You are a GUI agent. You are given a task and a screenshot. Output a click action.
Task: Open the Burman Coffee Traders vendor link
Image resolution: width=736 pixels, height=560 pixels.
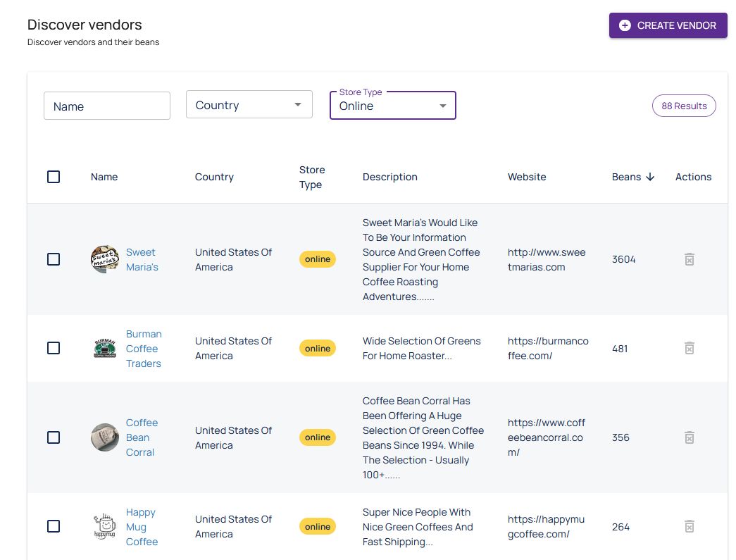click(x=143, y=349)
